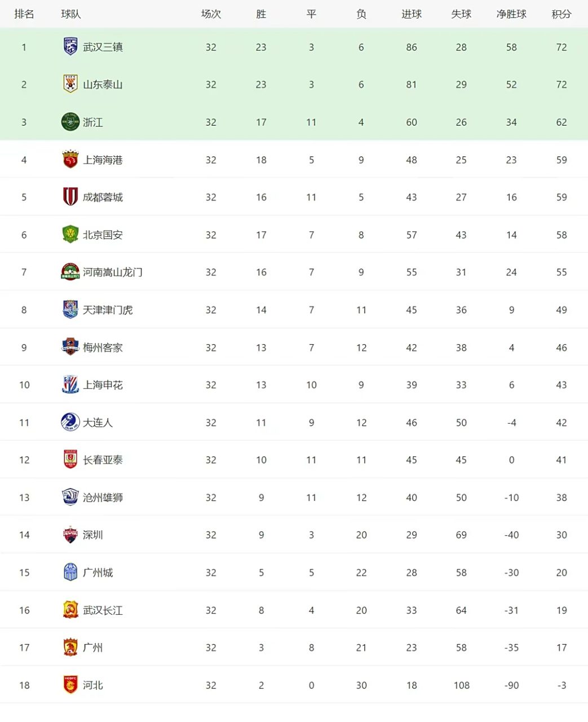The height and width of the screenshot is (722, 588).
Task: Open the 广州城 team name link
Action: [98, 573]
